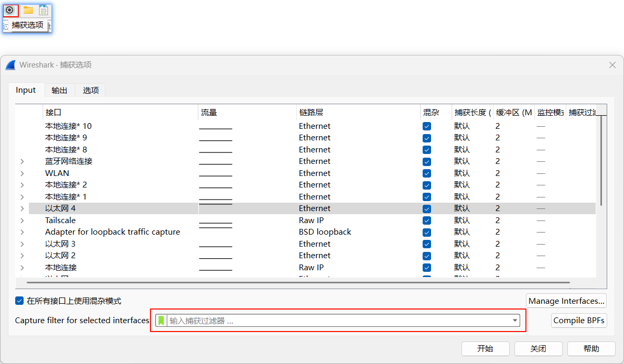Uncheck promiscuous mode for WLAN
The height and width of the screenshot is (364, 624).
427,173
